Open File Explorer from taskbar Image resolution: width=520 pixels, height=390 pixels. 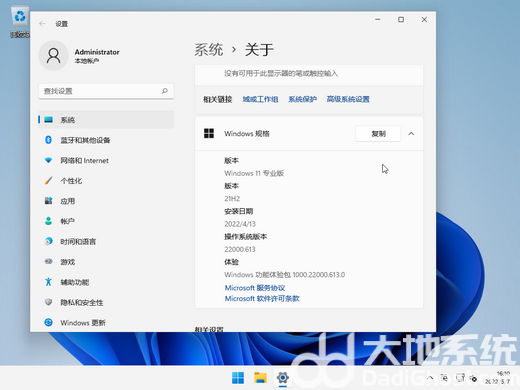pos(260,378)
